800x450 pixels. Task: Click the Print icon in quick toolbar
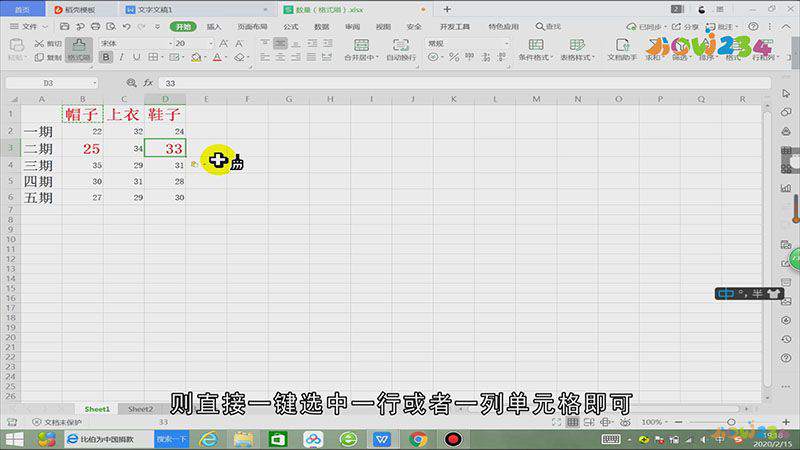[95, 26]
